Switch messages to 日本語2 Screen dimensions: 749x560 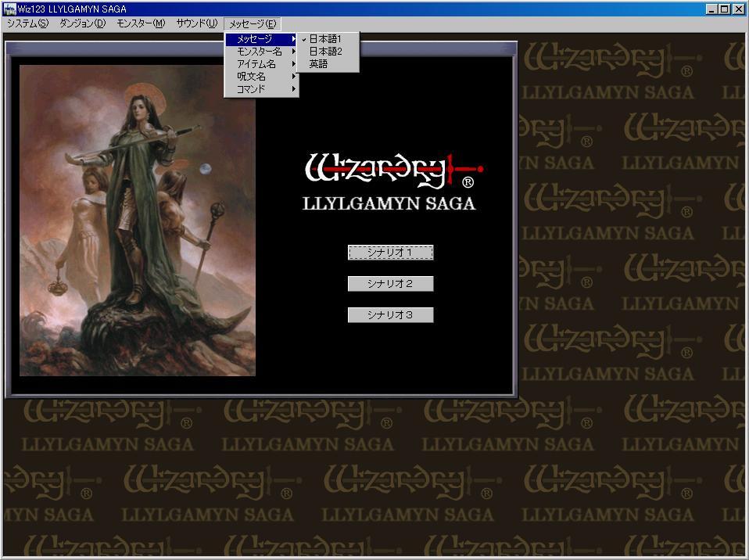point(328,51)
